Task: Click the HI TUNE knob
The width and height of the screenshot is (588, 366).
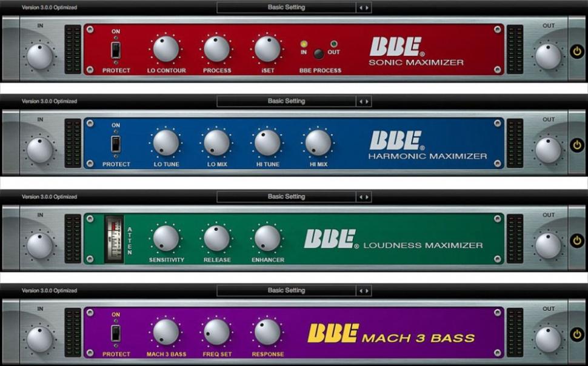Action: [x=267, y=142]
